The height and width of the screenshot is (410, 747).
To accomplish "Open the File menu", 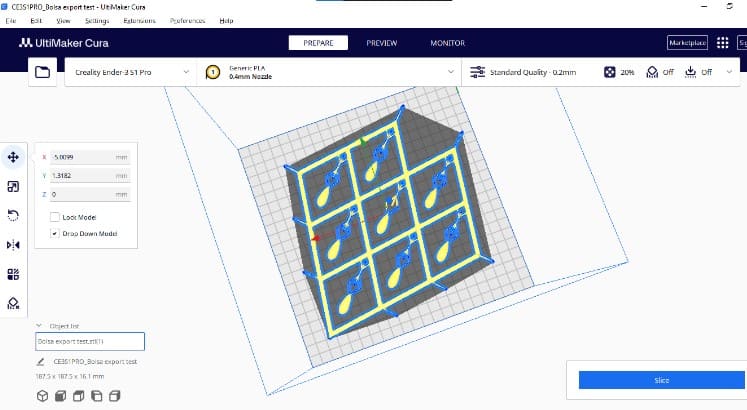I will (10, 21).
